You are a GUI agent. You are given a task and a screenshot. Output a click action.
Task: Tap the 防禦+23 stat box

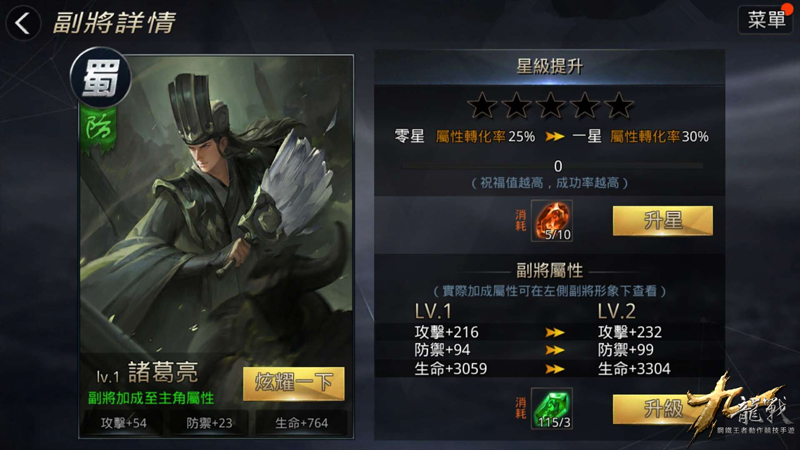pyautogui.click(x=209, y=423)
